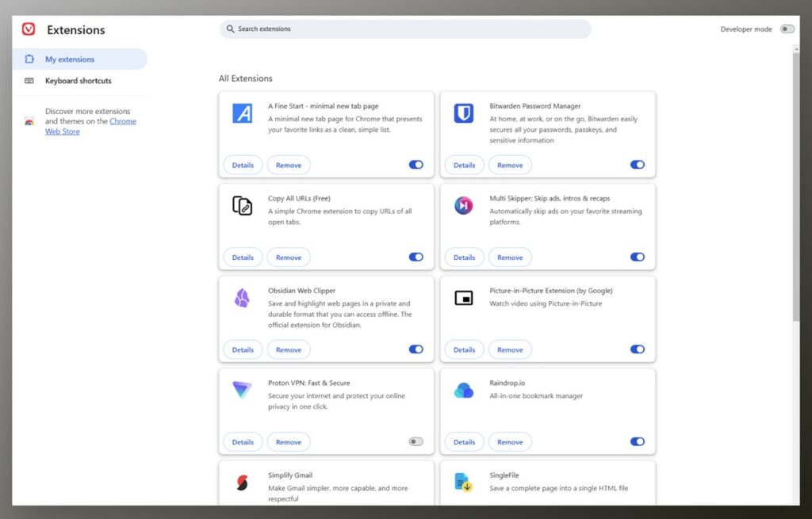Image resolution: width=812 pixels, height=519 pixels.
Task: Click the A Fine Start extension icon
Action: tap(243, 113)
